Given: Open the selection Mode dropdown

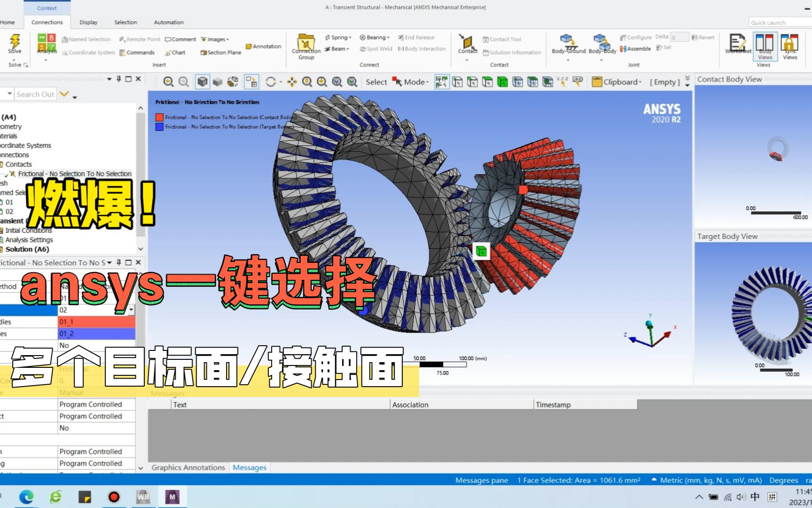Looking at the screenshot, I should tap(410, 82).
